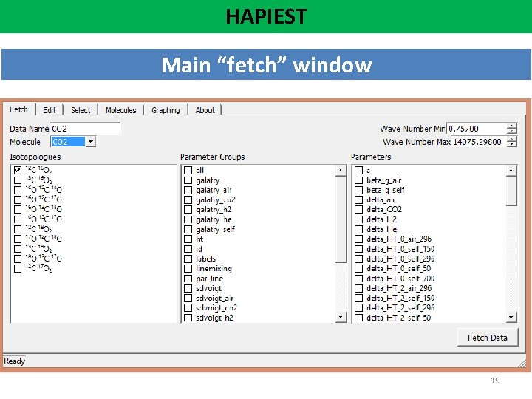This screenshot has height=399, width=532.
Task: Decrease Wave Number Max with down arrow
Action: [511, 145]
